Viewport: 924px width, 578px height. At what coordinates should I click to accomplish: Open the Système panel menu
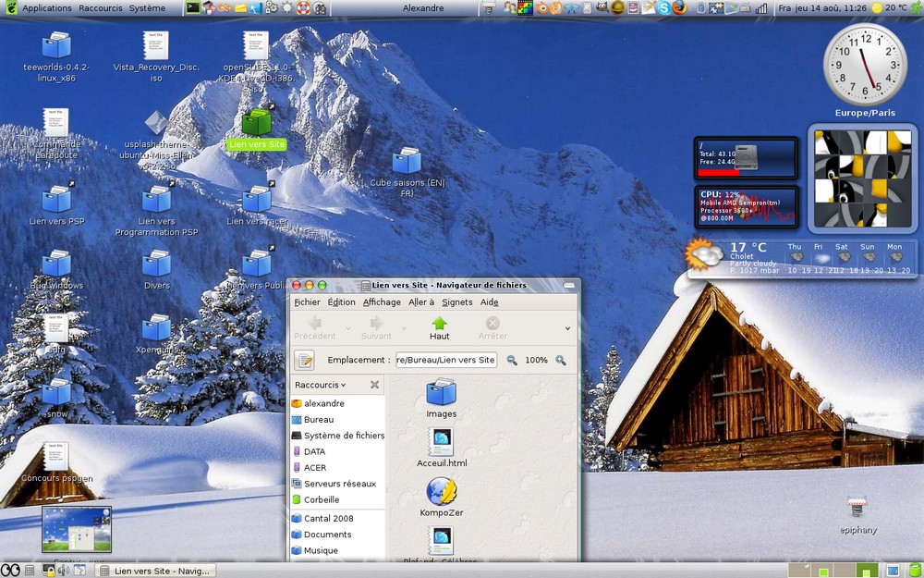147,7
